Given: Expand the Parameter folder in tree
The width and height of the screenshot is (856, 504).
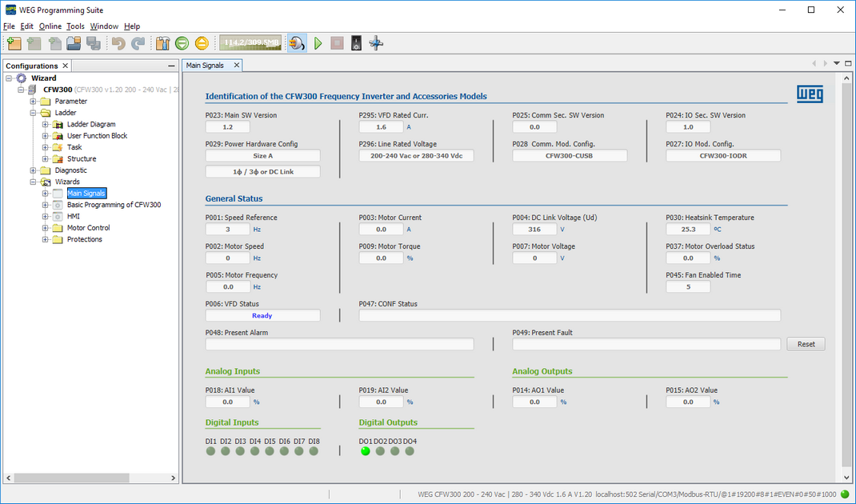Looking at the screenshot, I should coord(34,102).
